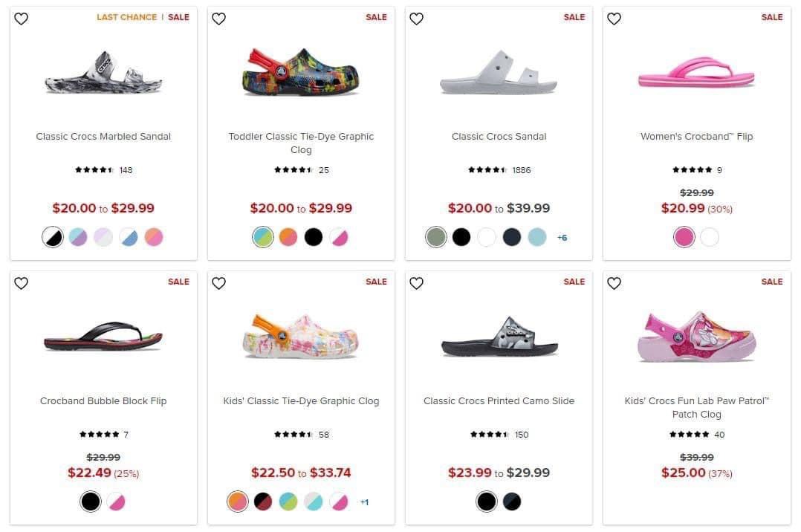Screen dimensions: 801x532
Task: Heart the Kids' Classic Tie-Dye Graphic Clog
Action: (x=219, y=283)
